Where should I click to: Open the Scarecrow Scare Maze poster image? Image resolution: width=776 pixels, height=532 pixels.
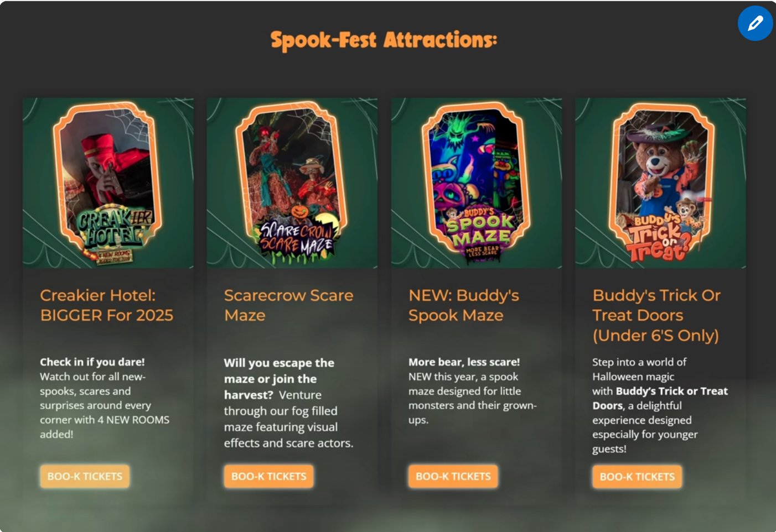tap(292, 183)
